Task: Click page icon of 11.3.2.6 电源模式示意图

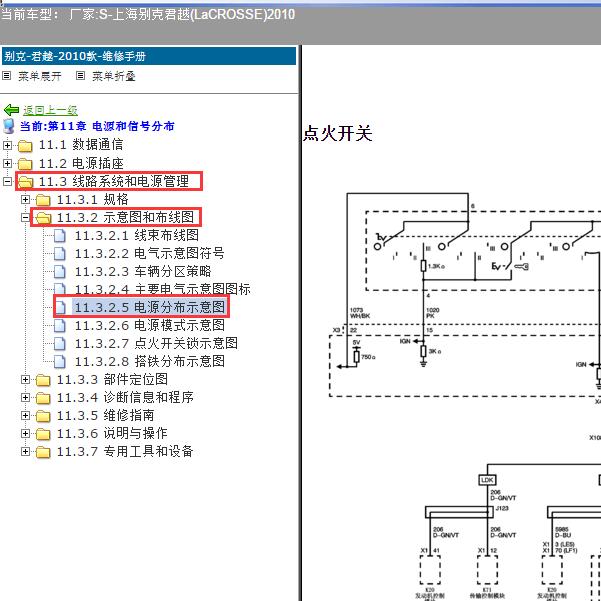Action: [x=60, y=326]
